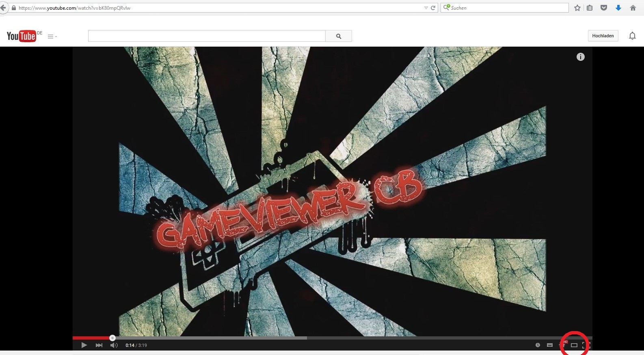The width and height of the screenshot is (644, 355).
Task: Open the HD quality settings gear
Action: point(563,345)
